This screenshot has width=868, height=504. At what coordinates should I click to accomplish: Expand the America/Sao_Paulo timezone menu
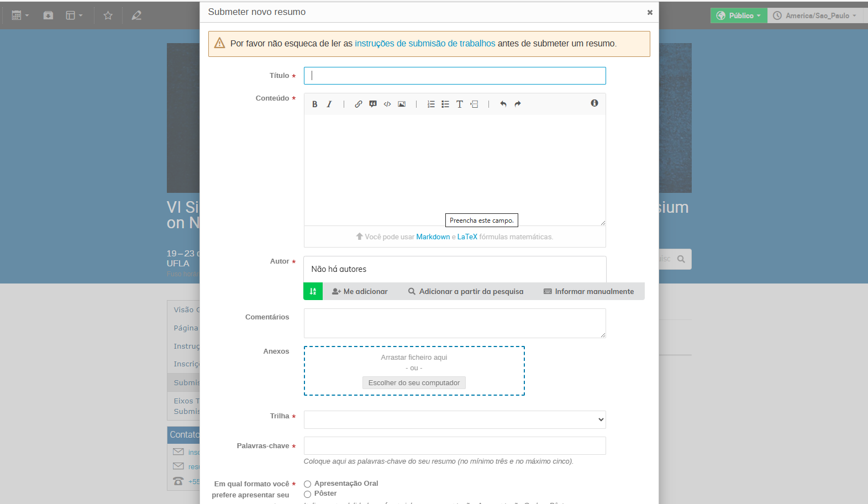point(815,15)
